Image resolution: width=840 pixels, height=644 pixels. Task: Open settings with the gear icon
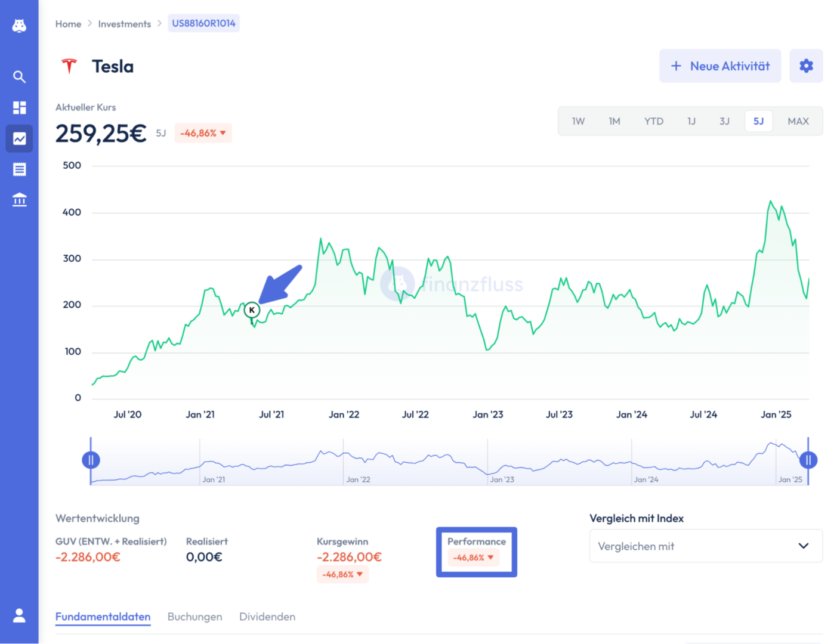806,66
